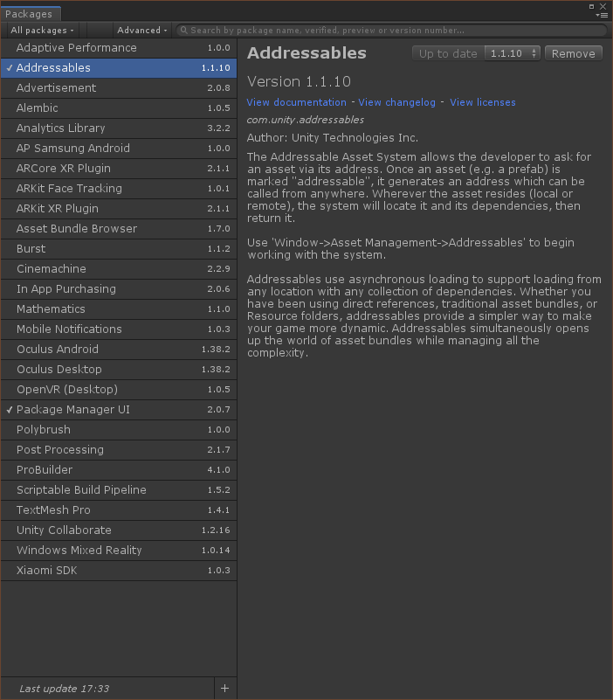Click the Version 1.1.10 heading
The width and height of the screenshot is (613, 700).
click(299, 81)
